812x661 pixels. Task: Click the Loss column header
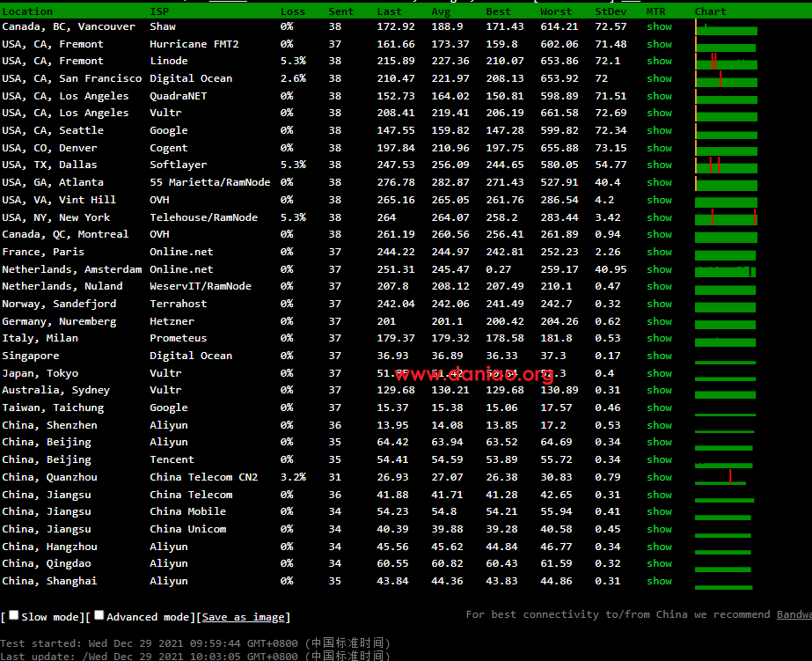click(x=293, y=11)
